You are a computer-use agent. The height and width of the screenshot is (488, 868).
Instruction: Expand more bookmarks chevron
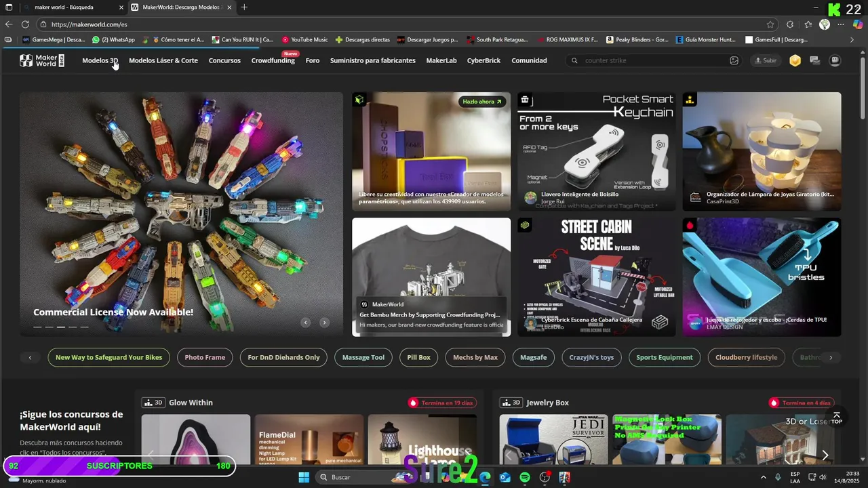coord(852,39)
